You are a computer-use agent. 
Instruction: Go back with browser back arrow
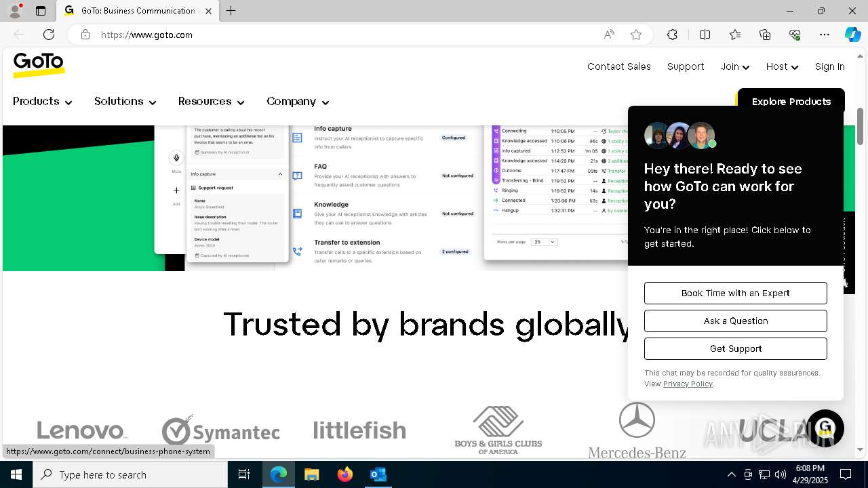(19, 35)
